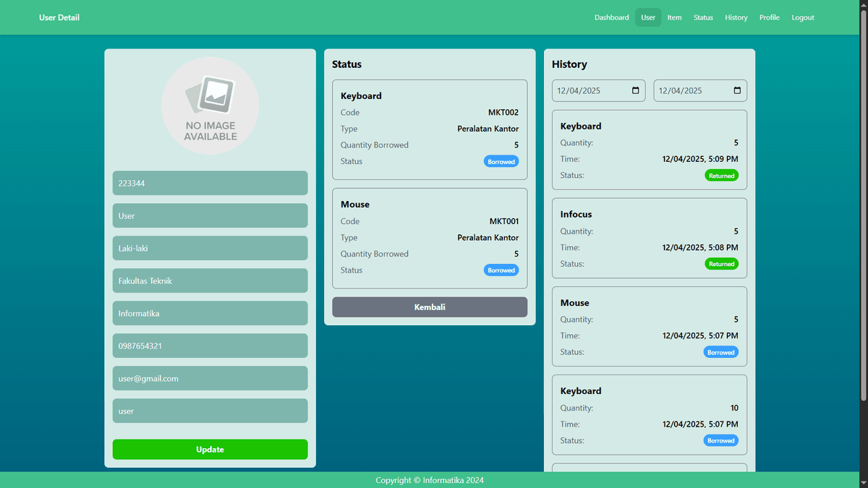The width and height of the screenshot is (868, 488).
Task: Click the History panel heading
Action: coord(569,64)
